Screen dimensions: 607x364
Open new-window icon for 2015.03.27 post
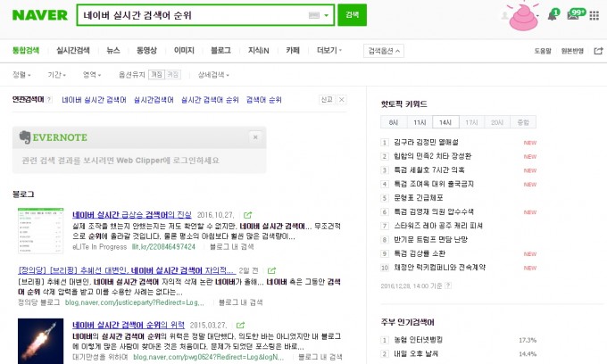pyautogui.click(x=240, y=325)
